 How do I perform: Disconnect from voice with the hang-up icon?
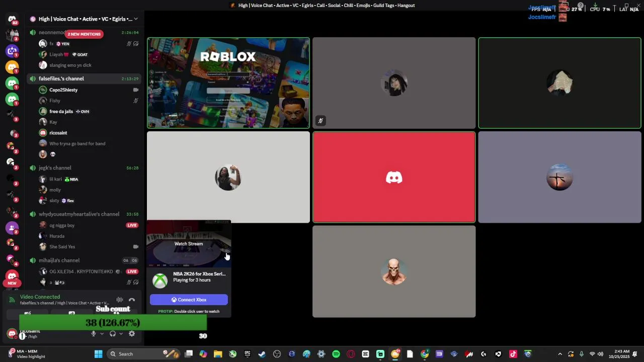[x=132, y=300]
